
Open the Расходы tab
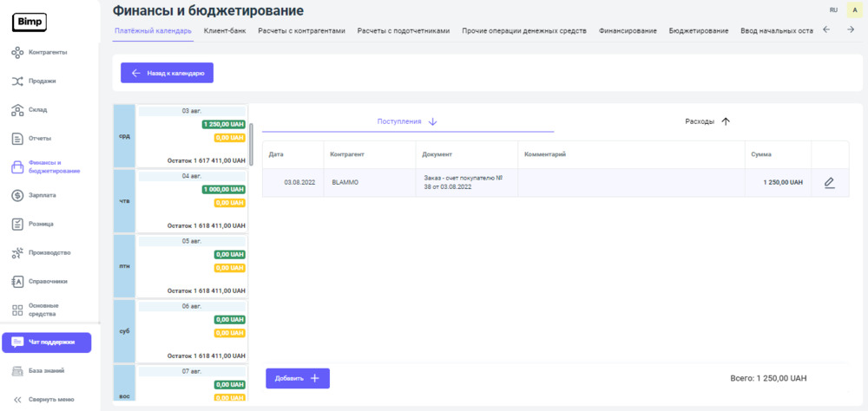[x=707, y=121]
